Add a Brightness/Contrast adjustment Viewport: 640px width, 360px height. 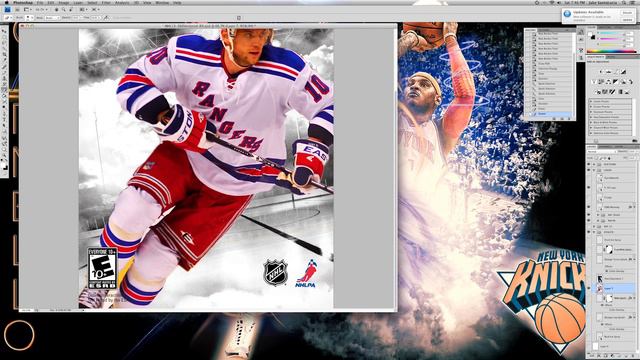coord(601,71)
